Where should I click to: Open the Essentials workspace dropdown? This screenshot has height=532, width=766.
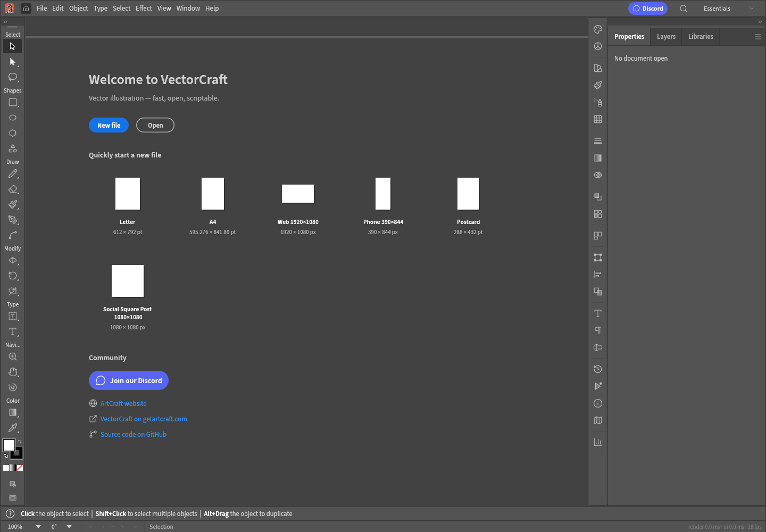tap(729, 9)
